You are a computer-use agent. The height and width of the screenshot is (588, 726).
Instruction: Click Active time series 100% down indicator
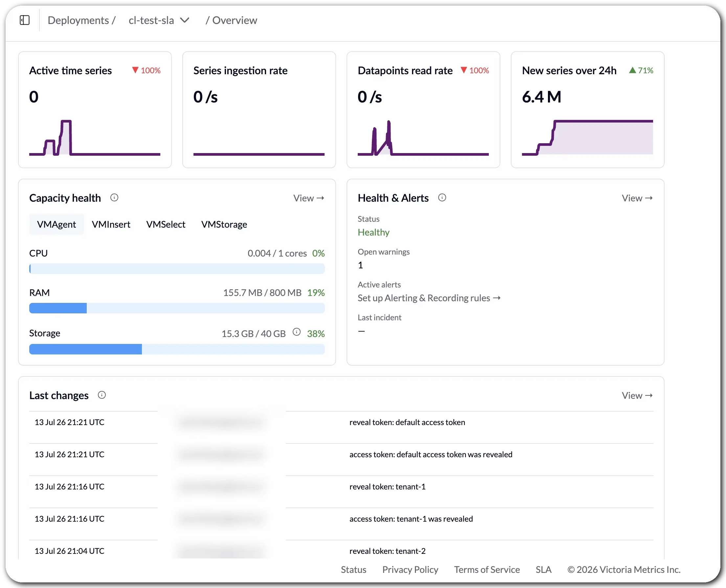pyautogui.click(x=147, y=70)
